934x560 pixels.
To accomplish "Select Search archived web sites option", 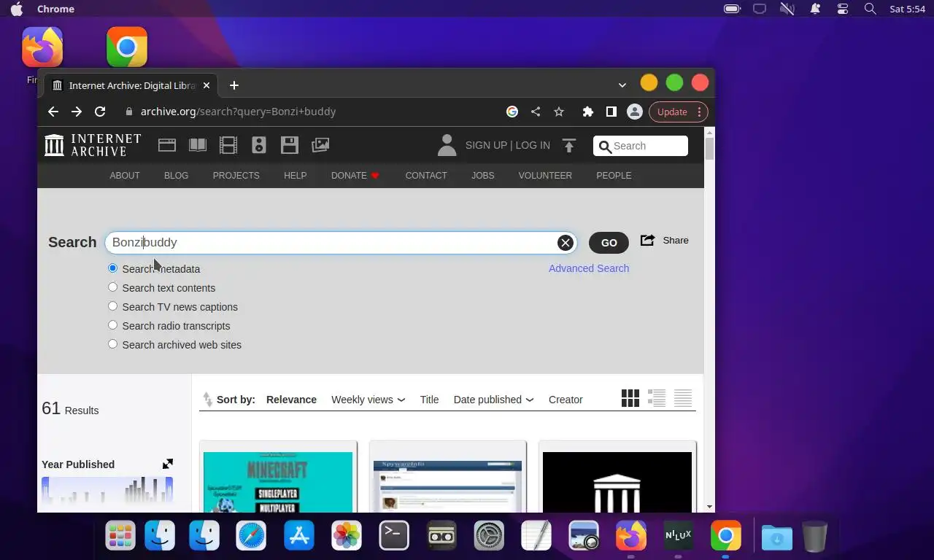I will 112,344.
